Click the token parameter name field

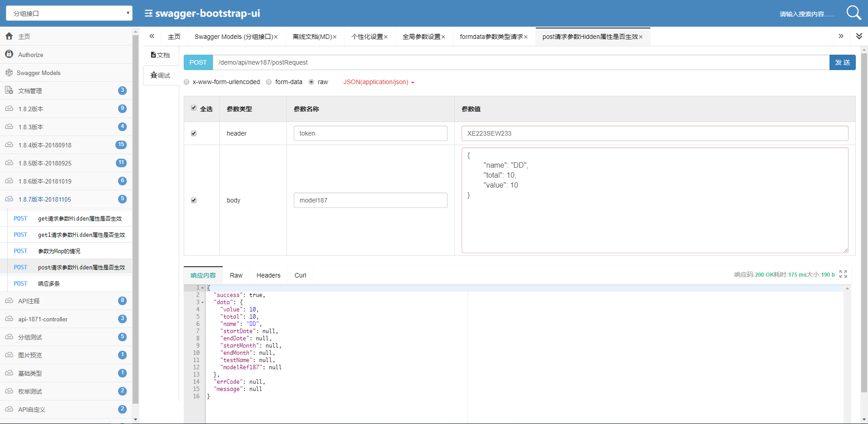pos(371,133)
